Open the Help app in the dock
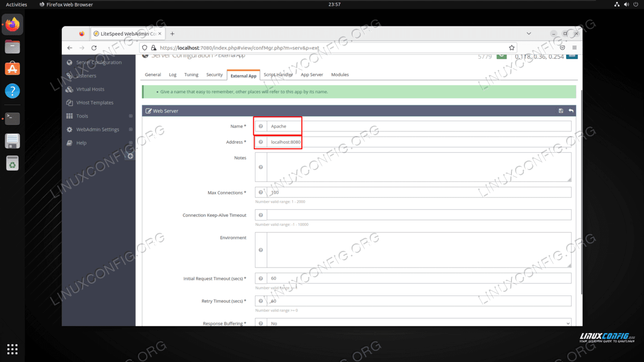Image resolution: width=644 pixels, height=362 pixels. (12, 91)
